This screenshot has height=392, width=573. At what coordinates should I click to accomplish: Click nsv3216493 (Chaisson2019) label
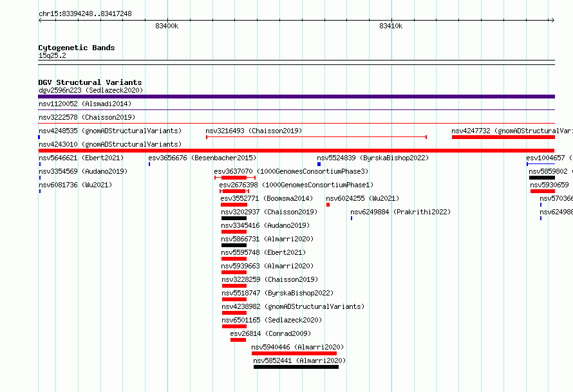coord(254,131)
